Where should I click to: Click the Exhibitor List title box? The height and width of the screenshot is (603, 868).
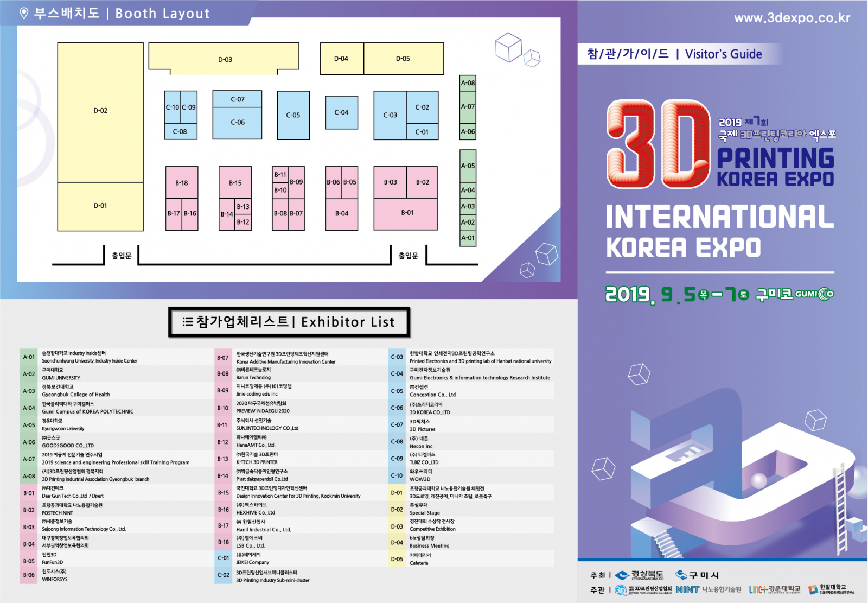[289, 322]
